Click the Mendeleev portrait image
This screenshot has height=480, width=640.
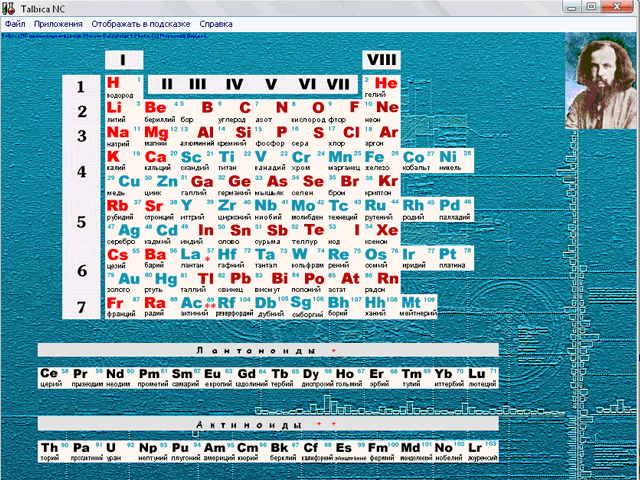[602, 81]
